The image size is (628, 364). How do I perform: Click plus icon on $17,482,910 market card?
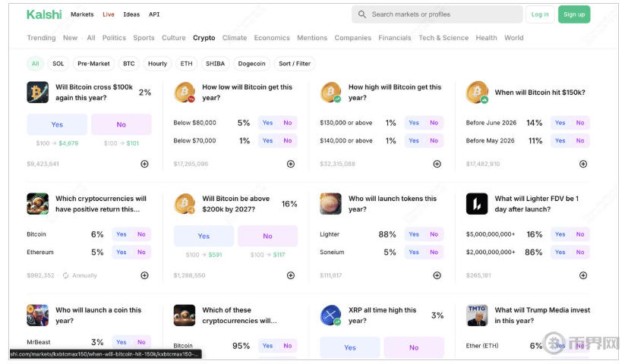coord(583,164)
